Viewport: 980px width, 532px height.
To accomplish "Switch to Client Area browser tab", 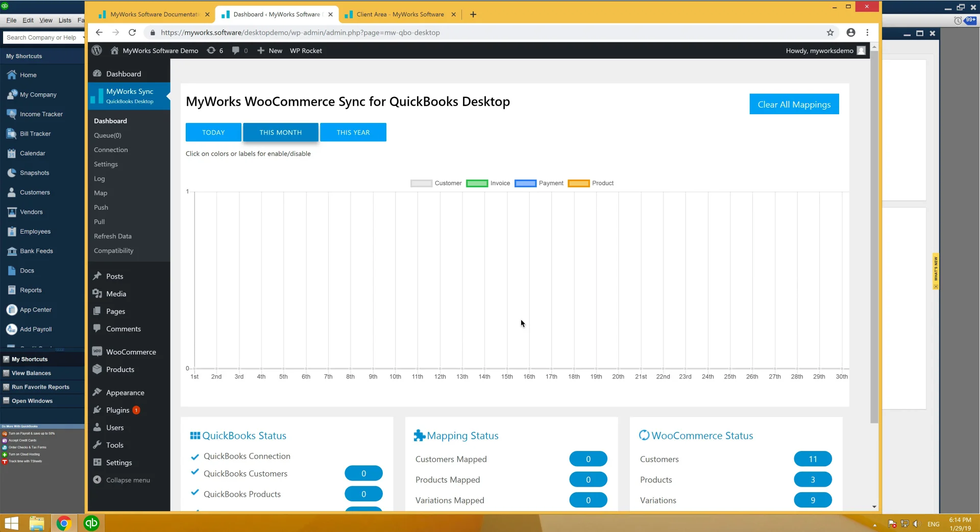I will 400,14.
